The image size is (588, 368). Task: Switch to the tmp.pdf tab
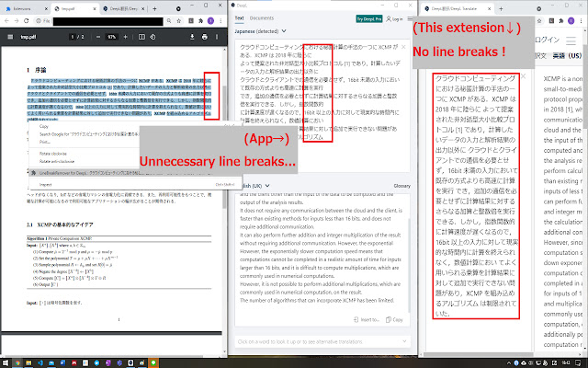coord(74,8)
